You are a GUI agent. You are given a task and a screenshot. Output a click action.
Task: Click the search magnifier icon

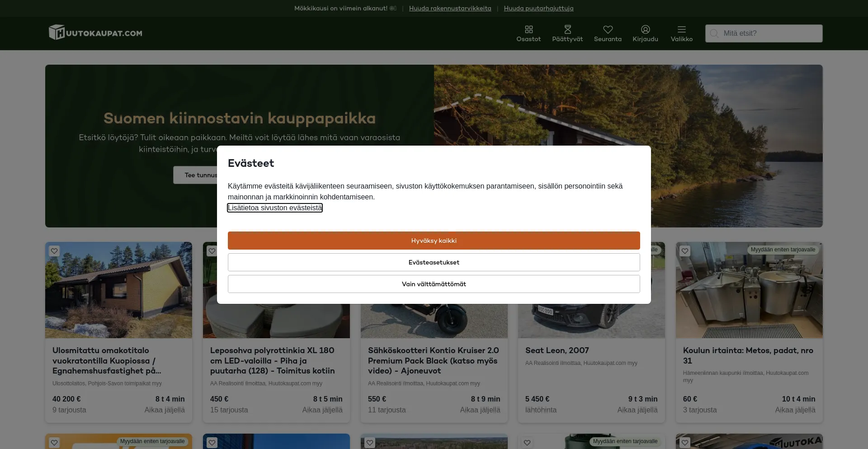point(714,33)
